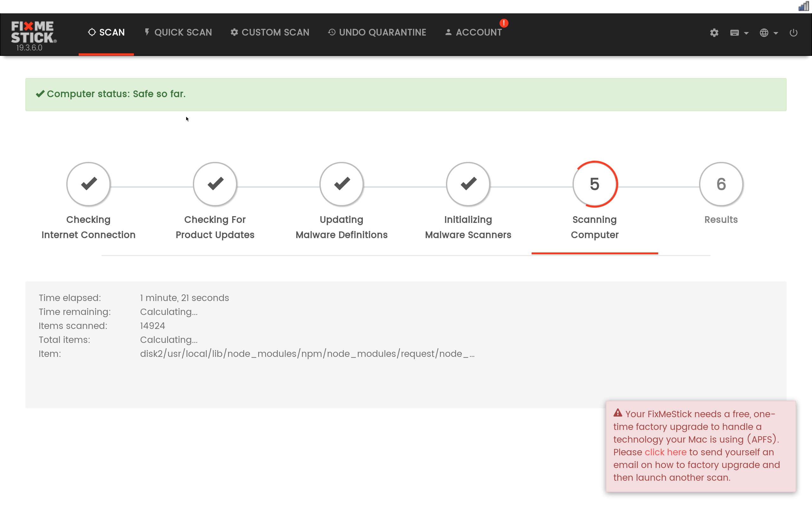The height and width of the screenshot is (508, 812).
Task: Click the power shutdown icon
Action: tap(794, 33)
